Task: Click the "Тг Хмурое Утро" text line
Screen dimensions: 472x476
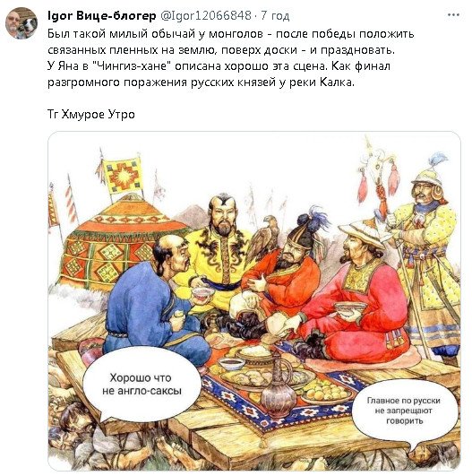Action: click(91, 115)
